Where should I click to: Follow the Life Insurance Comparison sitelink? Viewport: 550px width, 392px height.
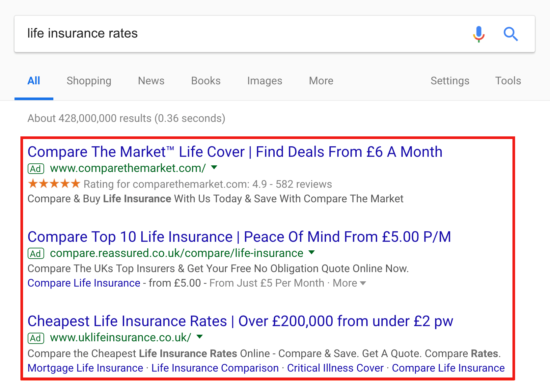click(215, 368)
